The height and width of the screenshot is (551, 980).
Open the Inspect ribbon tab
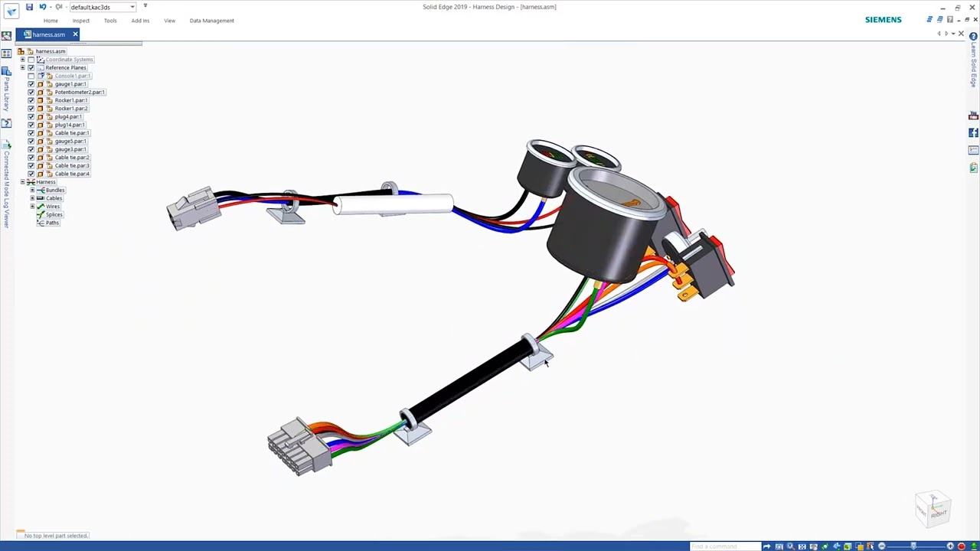pos(80,21)
